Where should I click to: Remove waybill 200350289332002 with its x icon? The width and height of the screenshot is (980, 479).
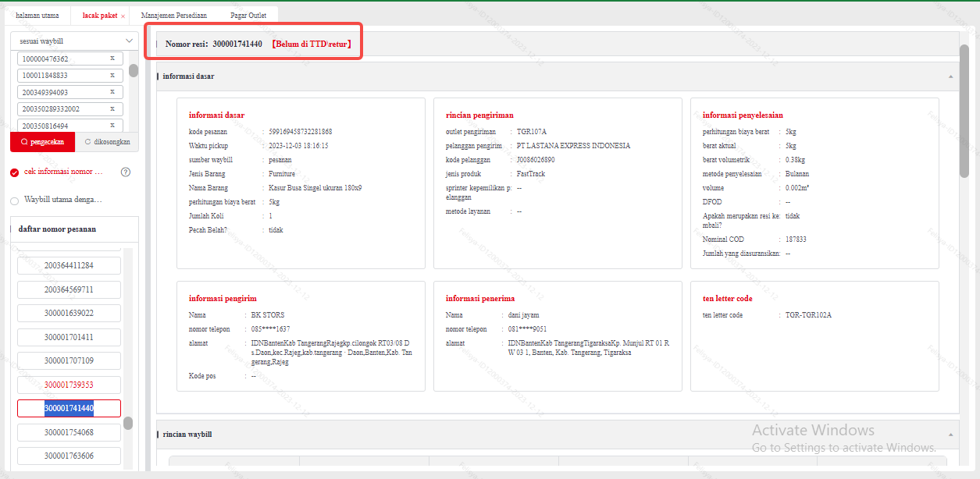click(x=112, y=109)
